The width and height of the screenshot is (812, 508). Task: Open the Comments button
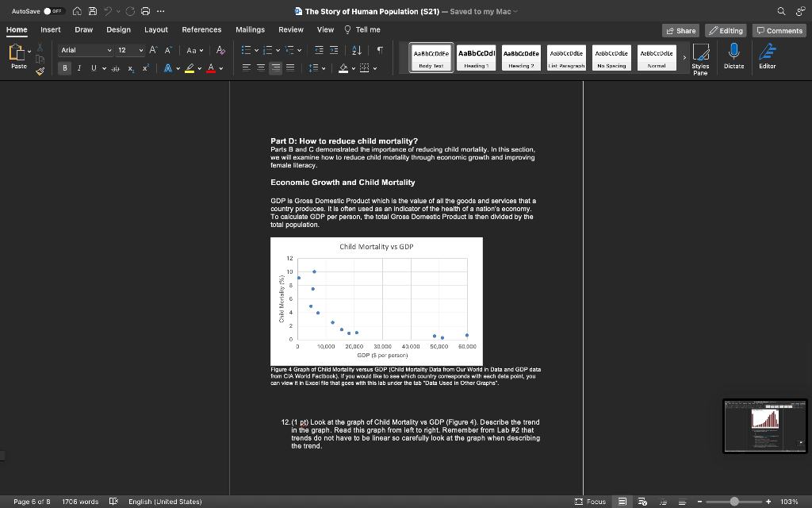pos(779,31)
